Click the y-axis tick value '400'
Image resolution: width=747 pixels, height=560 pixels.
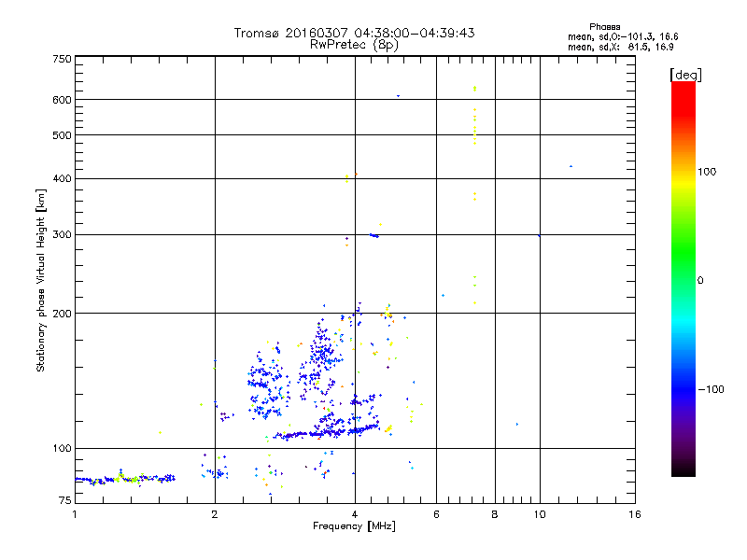(x=62, y=178)
